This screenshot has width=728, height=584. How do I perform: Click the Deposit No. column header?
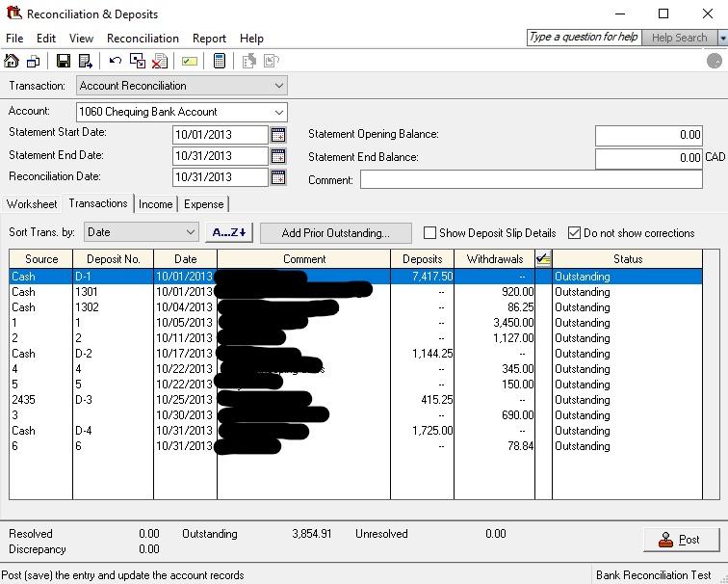coord(114,259)
